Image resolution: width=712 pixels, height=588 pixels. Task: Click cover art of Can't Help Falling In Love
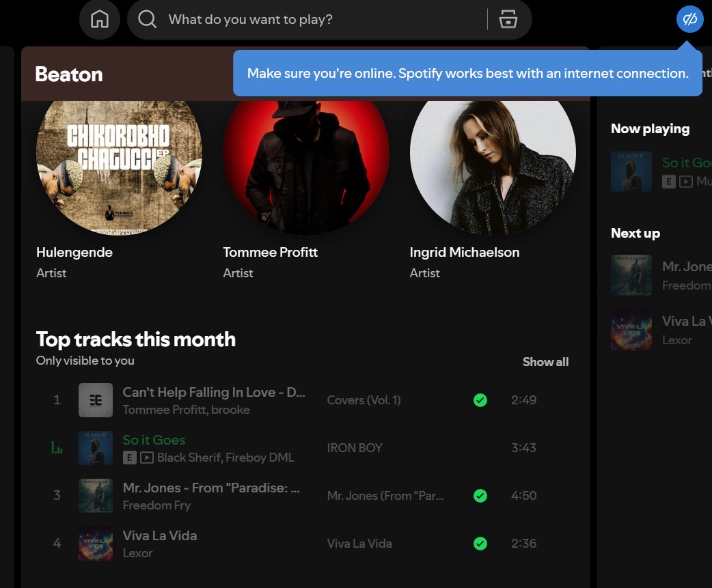click(x=96, y=400)
